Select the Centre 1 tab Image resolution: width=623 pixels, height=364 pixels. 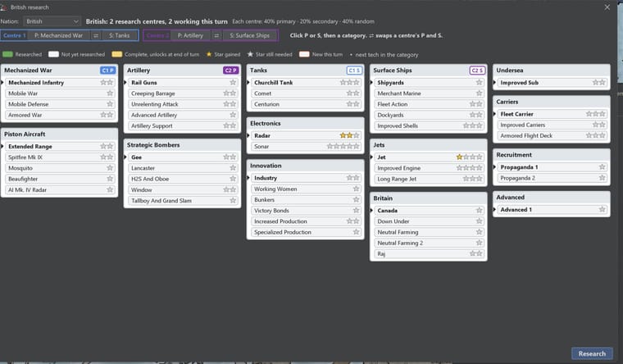click(x=14, y=35)
